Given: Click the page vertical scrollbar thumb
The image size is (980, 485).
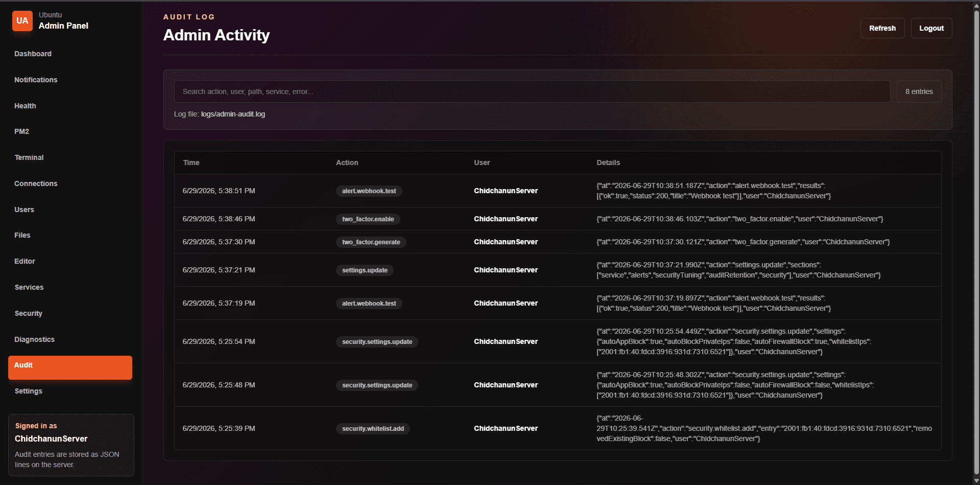Looking at the screenshot, I should (976, 243).
